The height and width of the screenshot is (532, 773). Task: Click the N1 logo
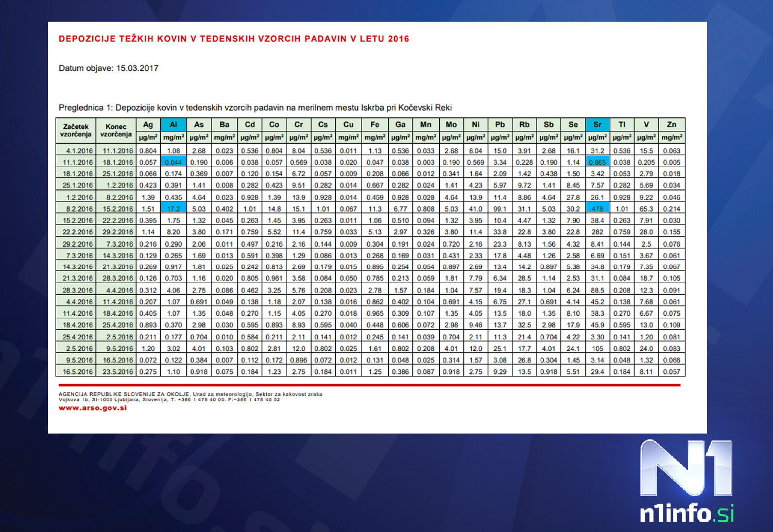(686, 468)
